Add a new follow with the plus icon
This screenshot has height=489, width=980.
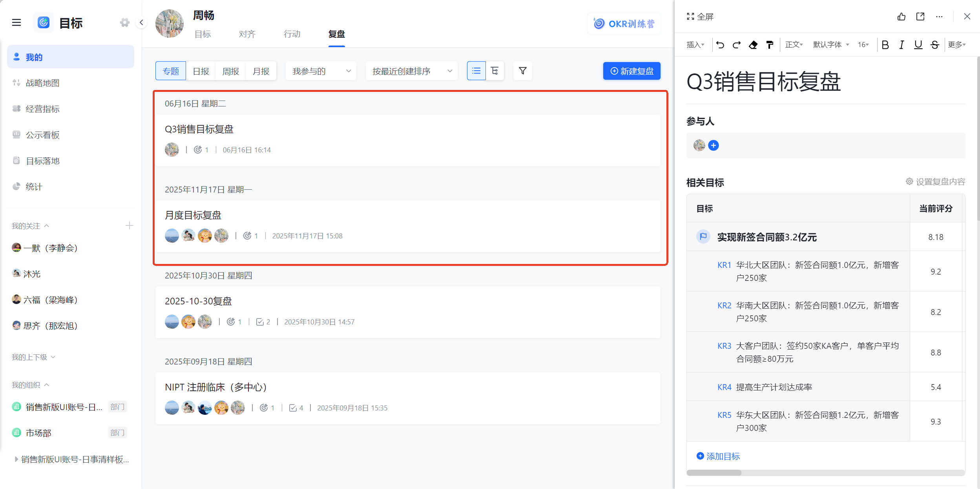click(x=130, y=225)
